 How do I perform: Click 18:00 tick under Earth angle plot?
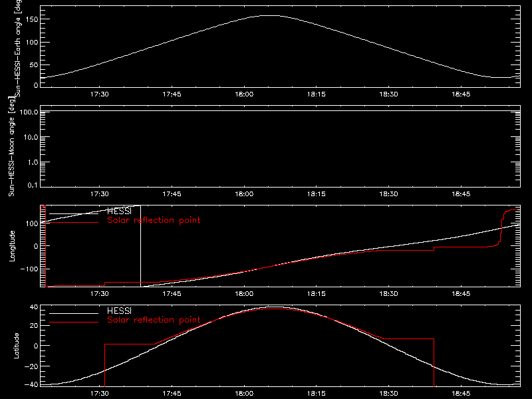pos(244,94)
